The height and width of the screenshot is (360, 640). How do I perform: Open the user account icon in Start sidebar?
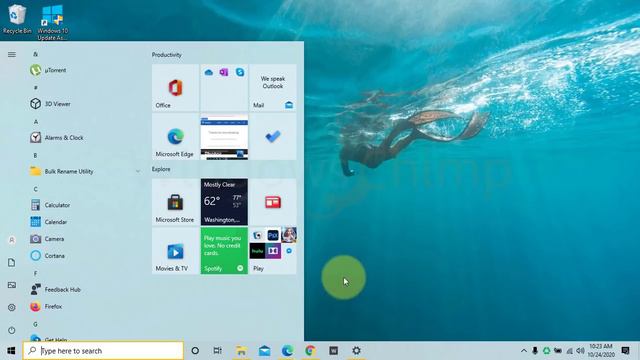[x=12, y=240]
